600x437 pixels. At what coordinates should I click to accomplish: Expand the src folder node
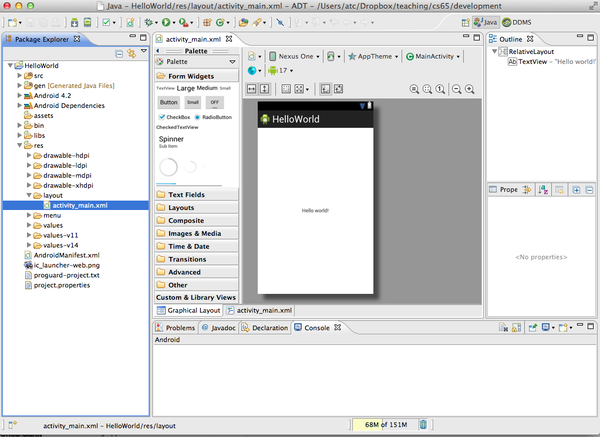point(20,75)
